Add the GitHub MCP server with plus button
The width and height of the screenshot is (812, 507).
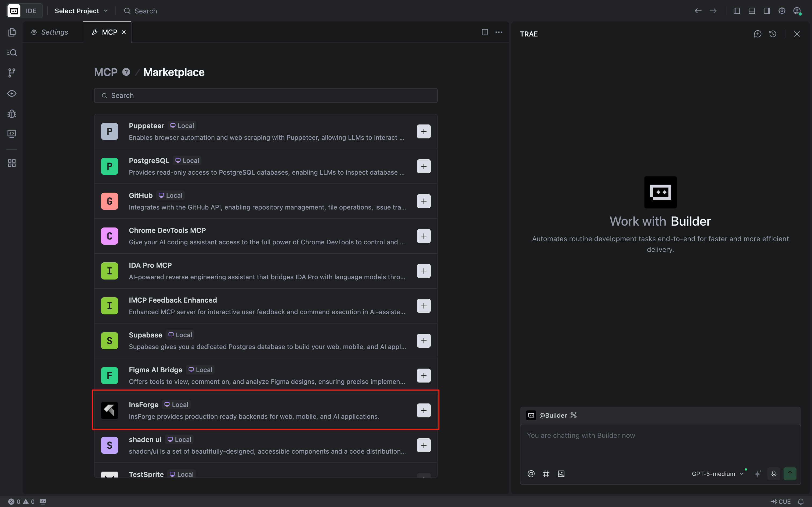tap(423, 201)
